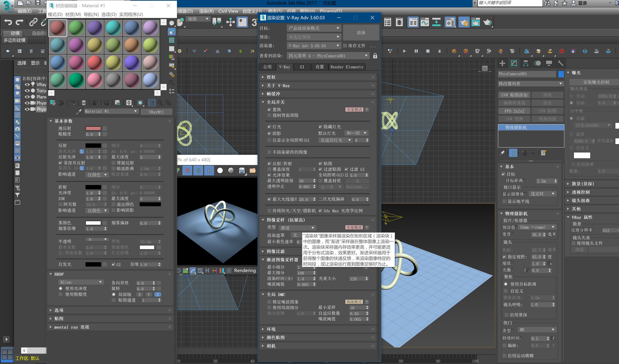
Task: Click Reset Map/Mtl trash icon in Material Editor
Action: pyautogui.click(x=84, y=103)
